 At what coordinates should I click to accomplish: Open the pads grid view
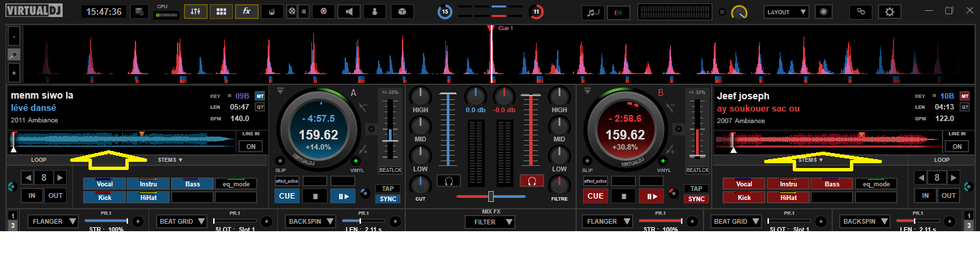(x=221, y=12)
